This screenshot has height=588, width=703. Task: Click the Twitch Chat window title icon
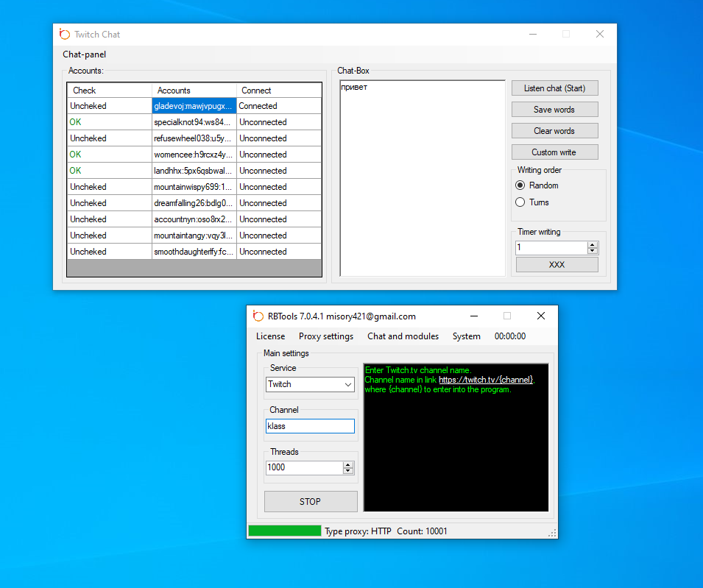tap(65, 34)
